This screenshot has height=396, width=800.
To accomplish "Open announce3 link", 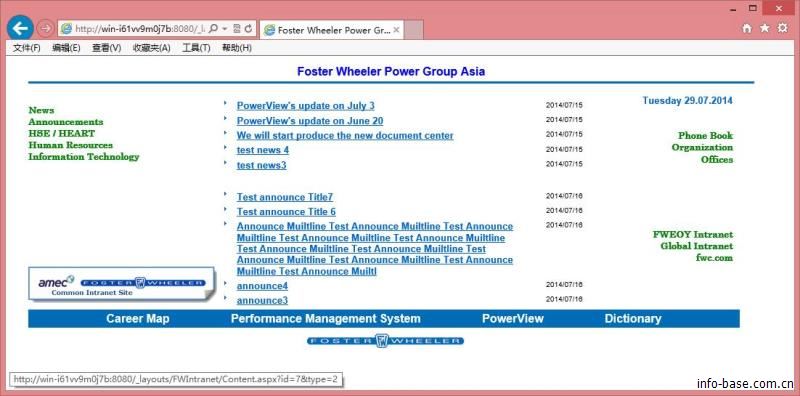I will [x=262, y=300].
